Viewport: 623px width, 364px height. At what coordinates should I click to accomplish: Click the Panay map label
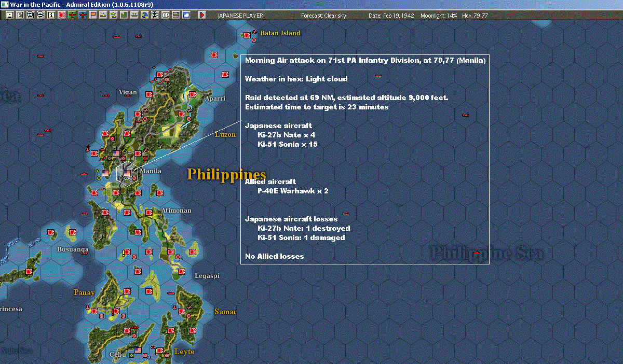(84, 292)
